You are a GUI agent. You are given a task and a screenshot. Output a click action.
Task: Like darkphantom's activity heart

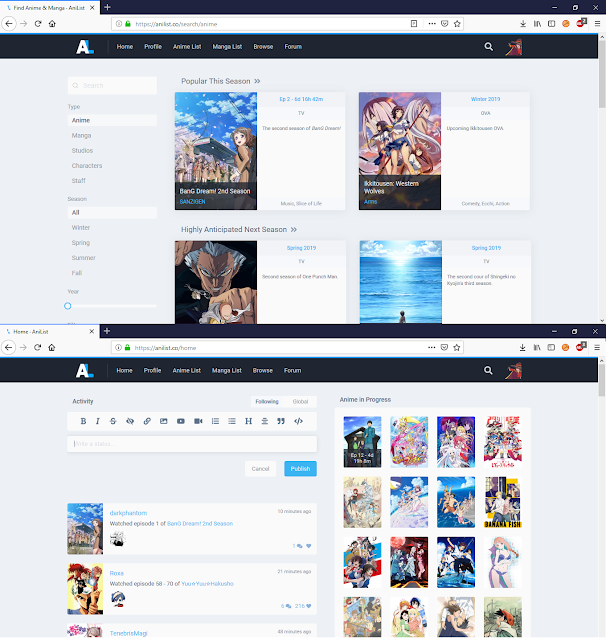(309, 546)
